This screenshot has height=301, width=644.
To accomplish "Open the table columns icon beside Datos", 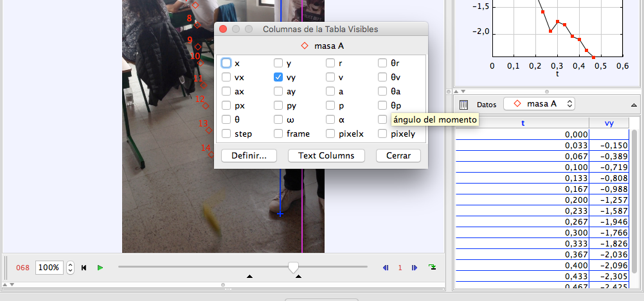I will (x=463, y=105).
